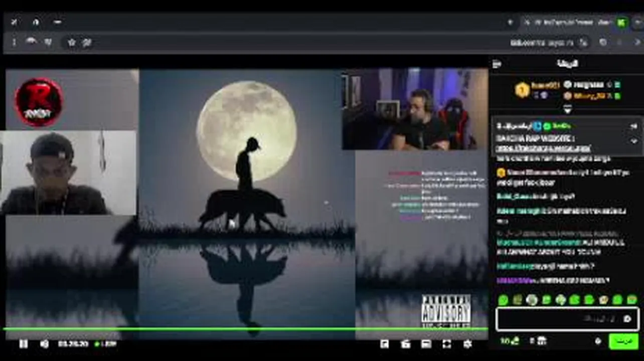Enter fullscreen mode in the player

coord(446,344)
